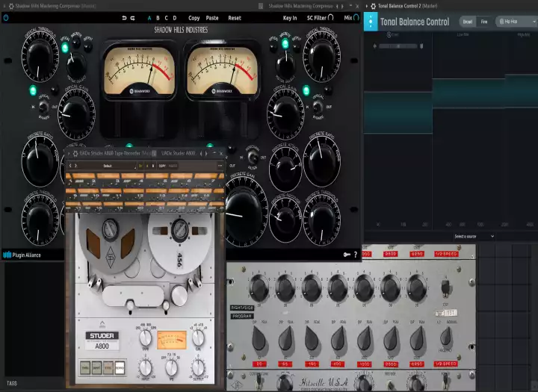Click PASTE in Studer A800 toolbar
The width and height of the screenshot is (538, 392).
point(173,166)
